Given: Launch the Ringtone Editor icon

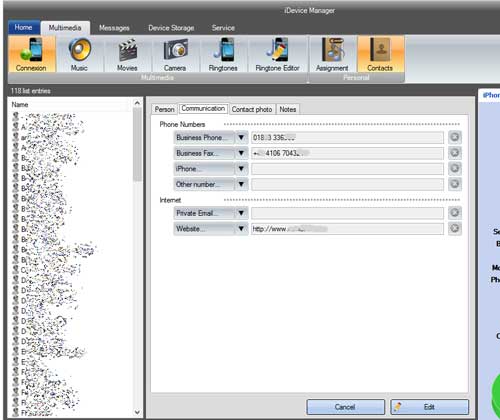Looking at the screenshot, I should (x=277, y=54).
